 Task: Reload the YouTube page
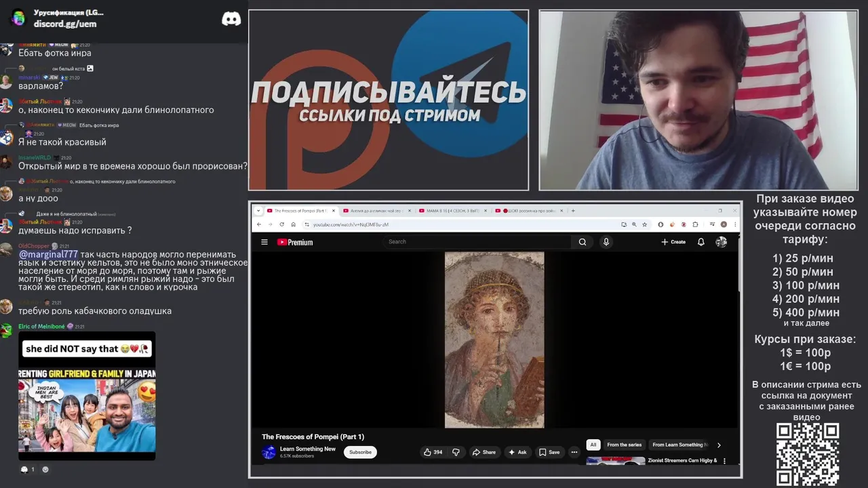point(281,224)
